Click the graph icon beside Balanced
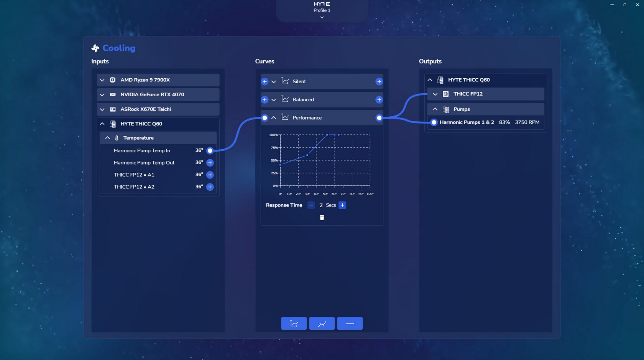 [x=285, y=99]
